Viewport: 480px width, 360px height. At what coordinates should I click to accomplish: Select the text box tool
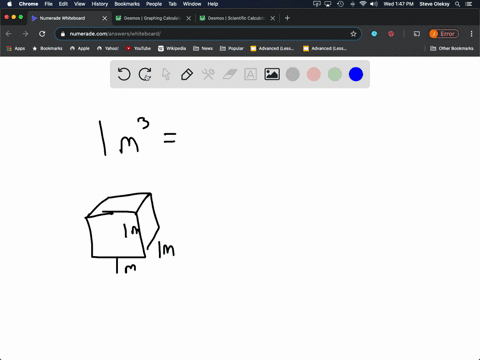(x=250, y=74)
